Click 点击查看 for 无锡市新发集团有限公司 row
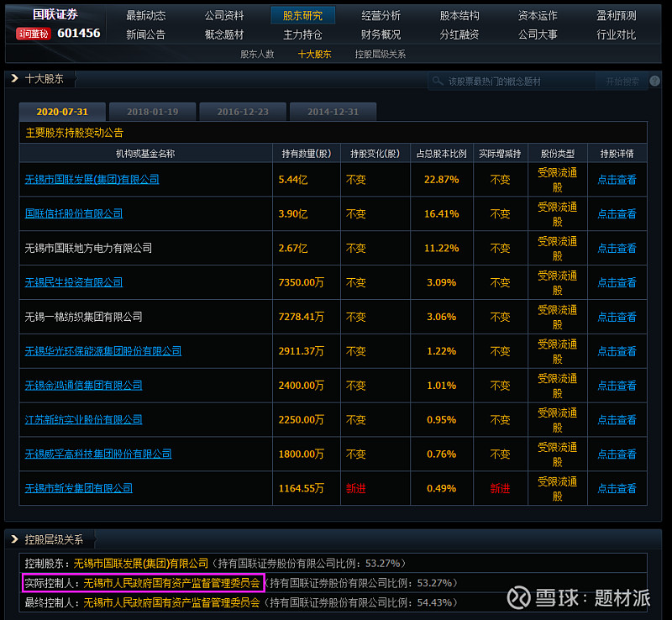672x620 pixels. (617, 488)
